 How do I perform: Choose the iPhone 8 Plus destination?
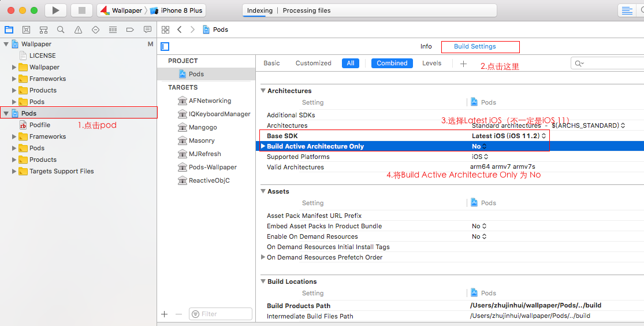coord(177,10)
